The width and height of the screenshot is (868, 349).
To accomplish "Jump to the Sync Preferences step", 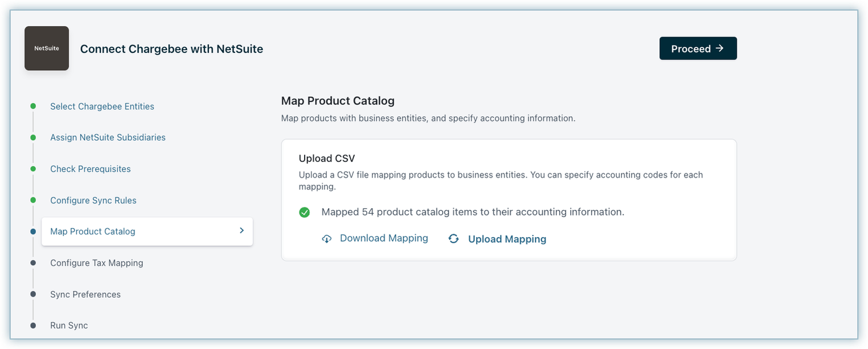I will point(85,294).
